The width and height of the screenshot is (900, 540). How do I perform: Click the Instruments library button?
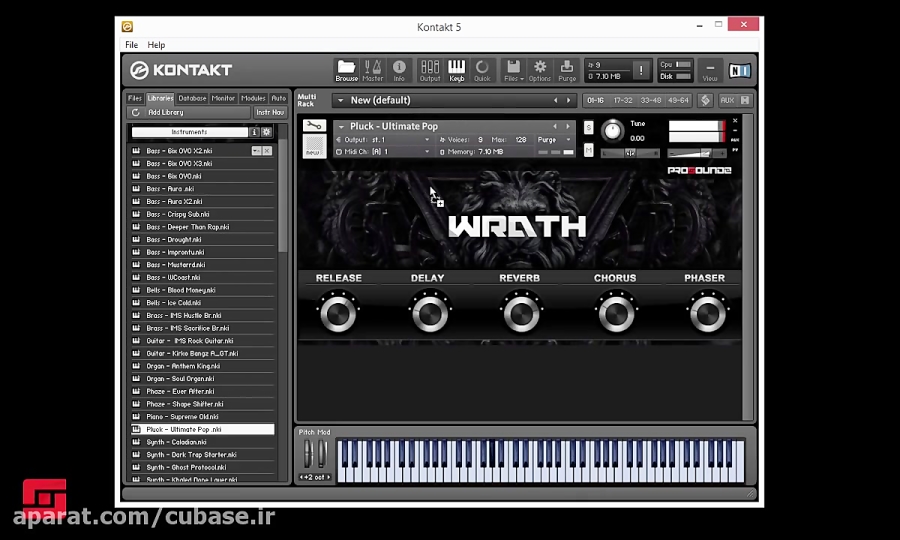point(189,132)
